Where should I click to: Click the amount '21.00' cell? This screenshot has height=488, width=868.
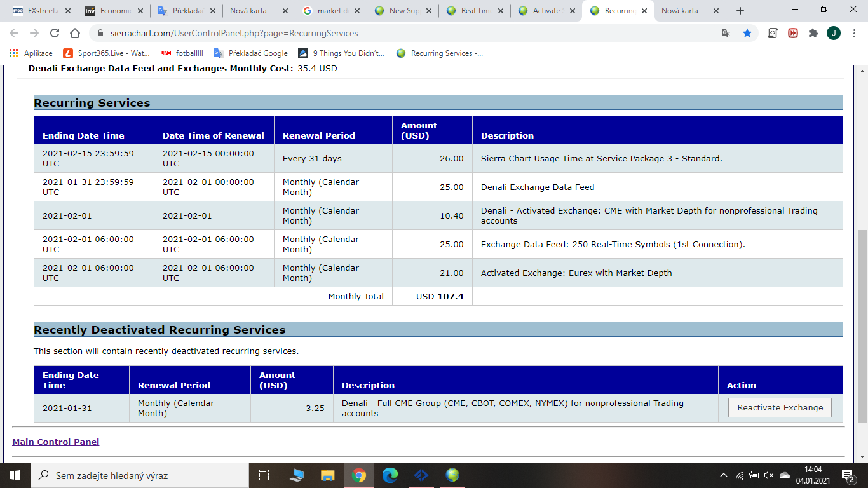(432, 273)
